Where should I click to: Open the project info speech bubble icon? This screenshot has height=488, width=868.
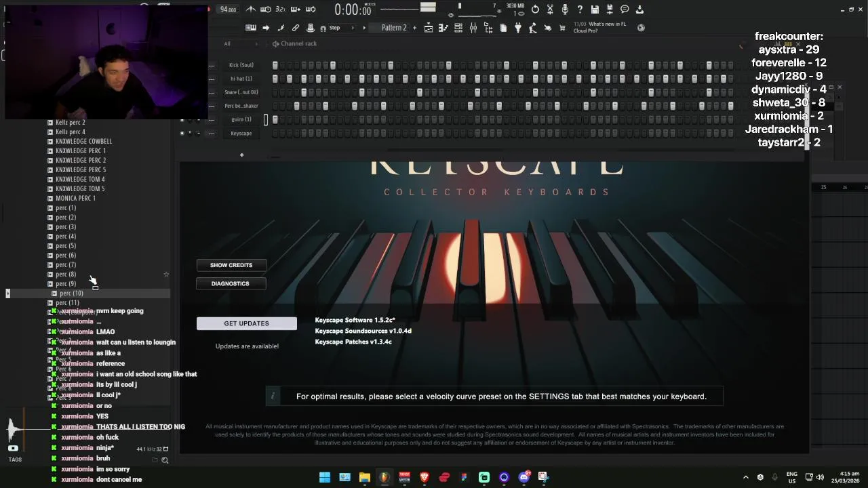coord(625,9)
